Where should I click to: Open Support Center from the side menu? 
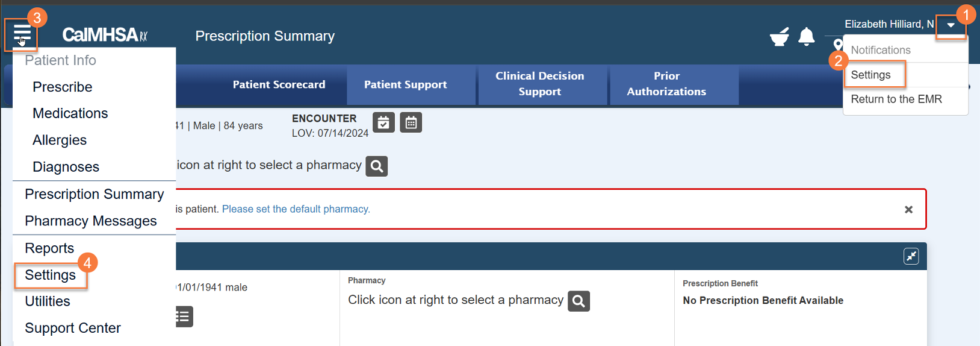click(73, 328)
